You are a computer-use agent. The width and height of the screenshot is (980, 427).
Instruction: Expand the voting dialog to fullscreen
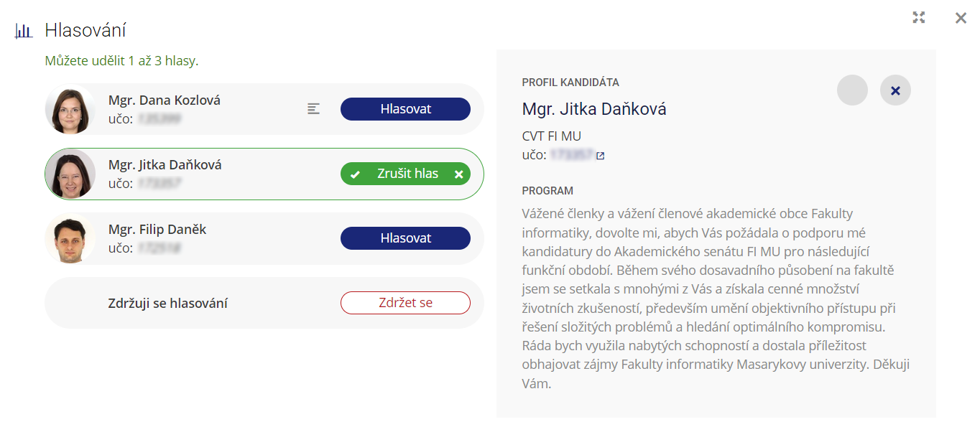pos(918,18)
